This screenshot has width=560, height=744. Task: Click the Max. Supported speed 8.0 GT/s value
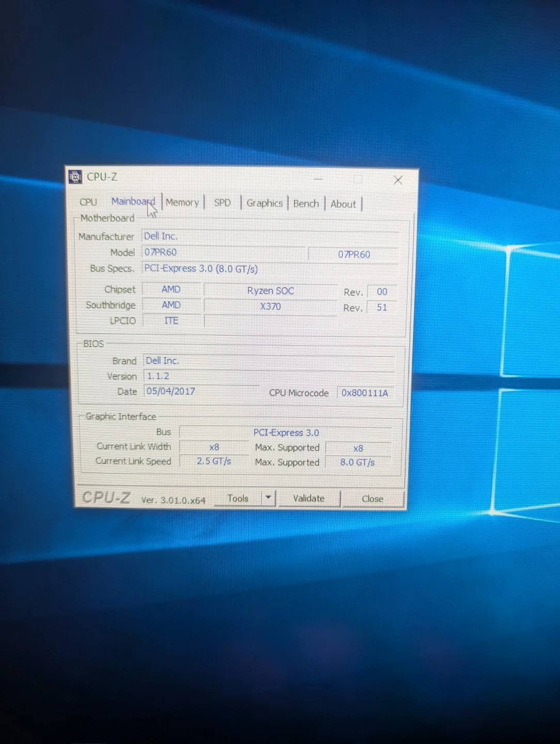(x=357, y=462)
